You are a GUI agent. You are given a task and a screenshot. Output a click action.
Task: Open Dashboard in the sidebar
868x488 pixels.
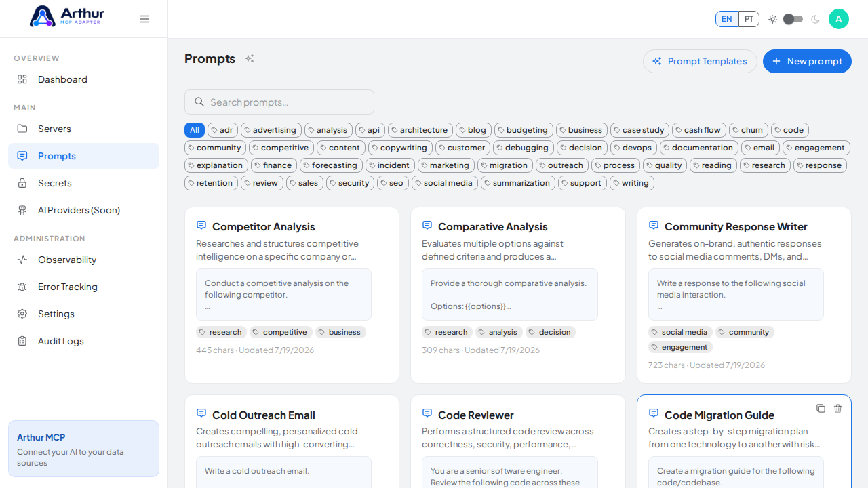83,79
